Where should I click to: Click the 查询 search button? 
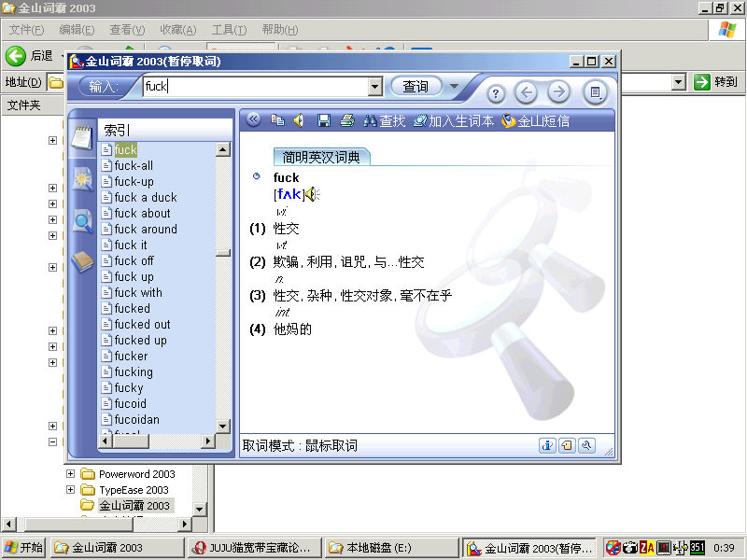(416, 86)
